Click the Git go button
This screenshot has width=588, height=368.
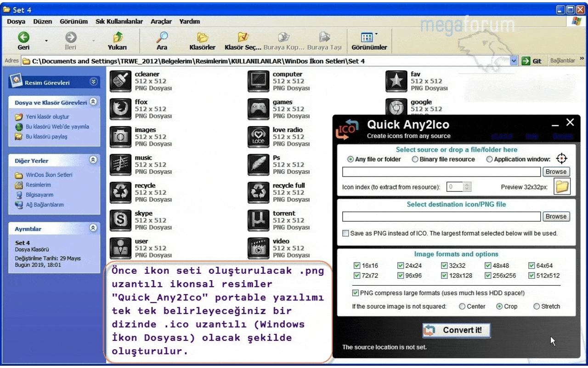[532, 61]
